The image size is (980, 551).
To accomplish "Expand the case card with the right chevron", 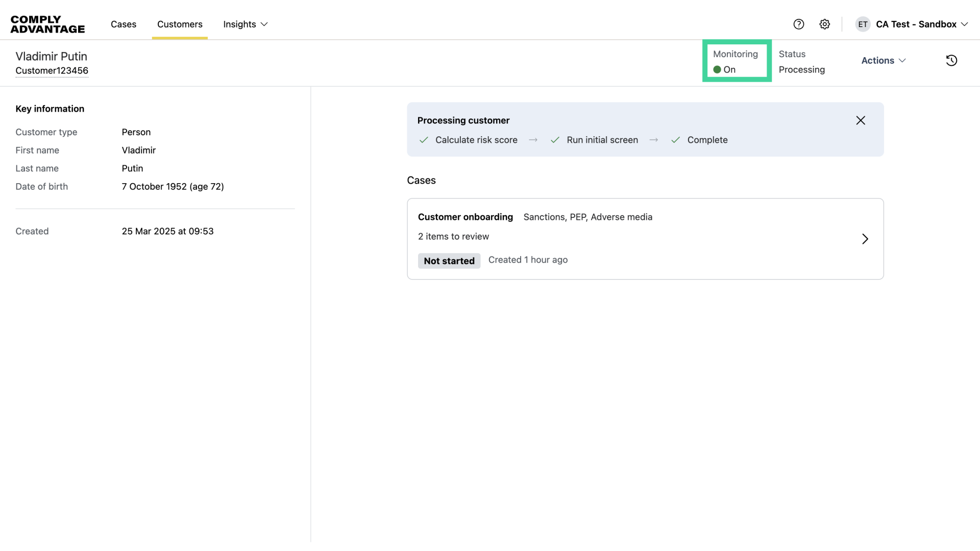I will click(865, 239).
